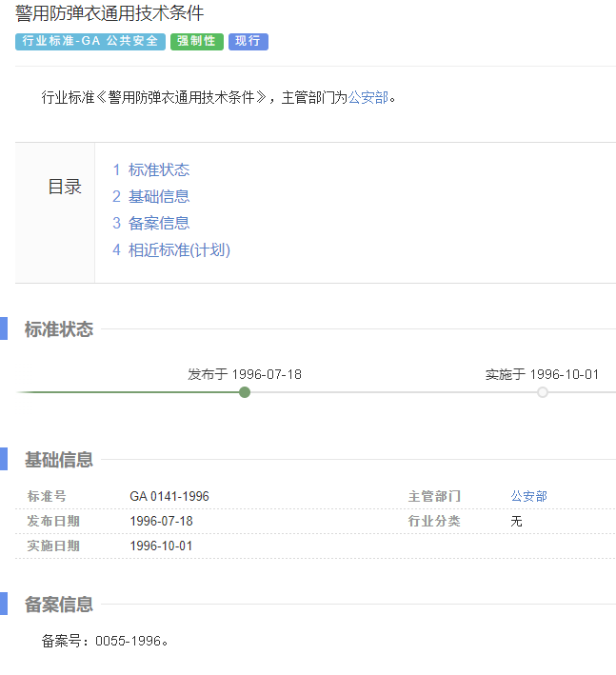Open 公安部 link in the intro sentence

tap(368, 97)
